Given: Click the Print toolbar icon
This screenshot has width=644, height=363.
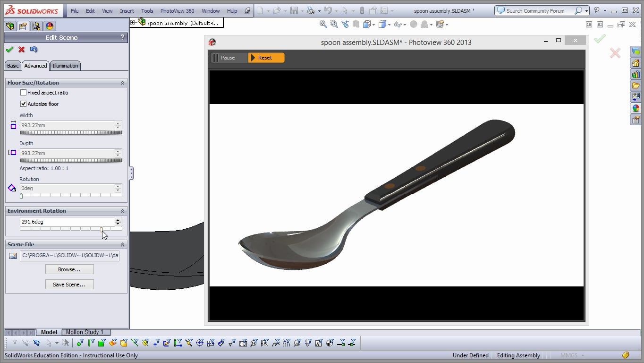Looking at the screenshot, I should (311, 10).
